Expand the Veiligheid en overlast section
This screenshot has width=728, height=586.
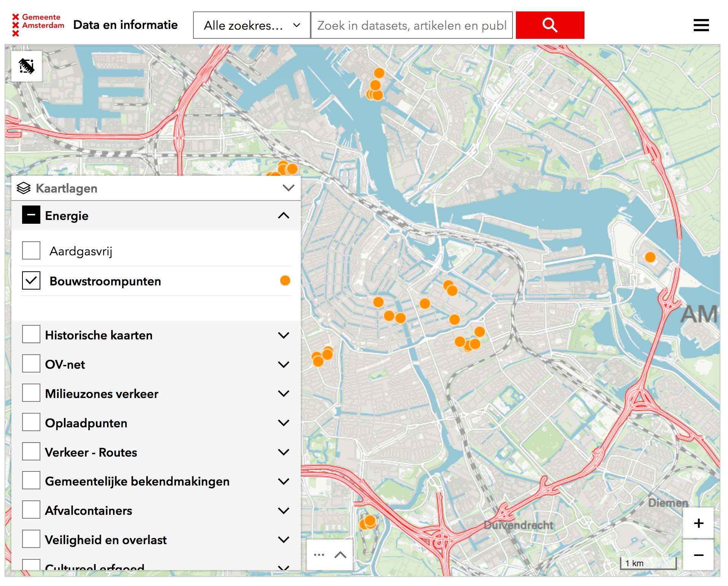[x=283, y=539]
